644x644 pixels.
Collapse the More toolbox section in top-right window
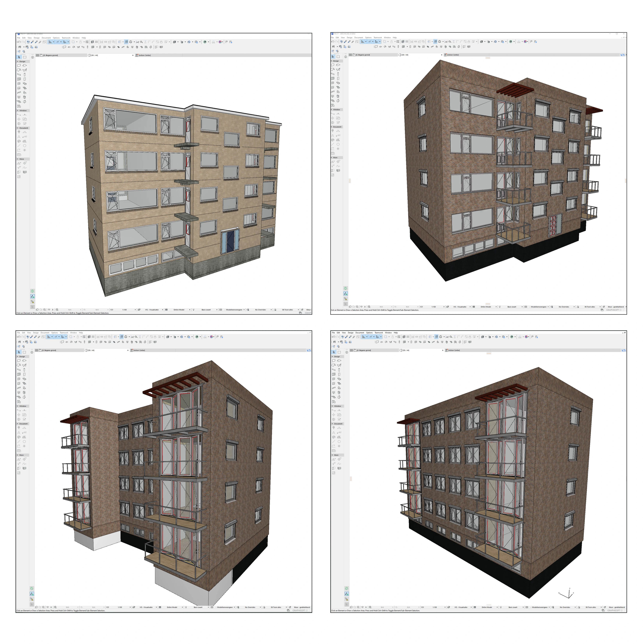point(332,158)
